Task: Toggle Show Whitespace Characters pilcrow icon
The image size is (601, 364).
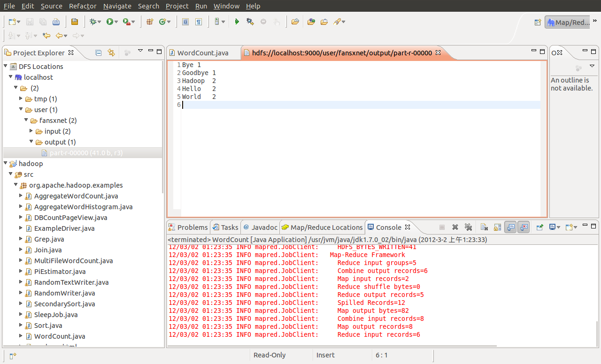Action: tap(199, 22)
